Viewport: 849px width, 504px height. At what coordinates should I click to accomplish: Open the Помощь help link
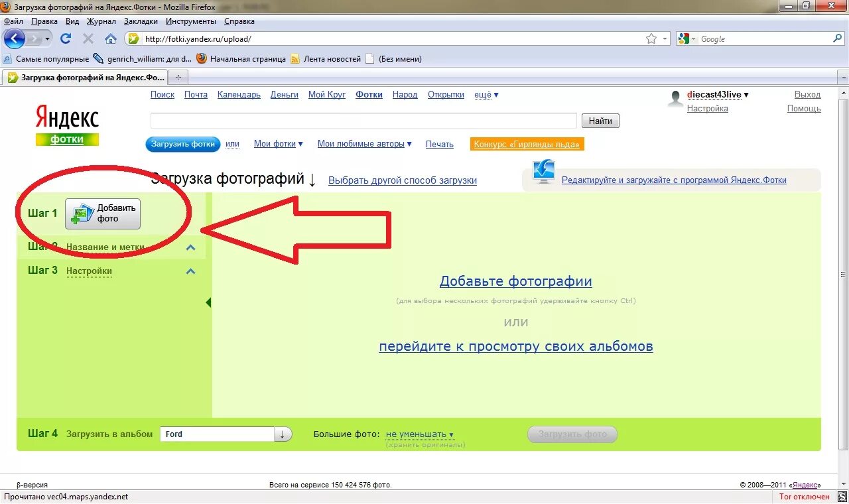[804, 109]
